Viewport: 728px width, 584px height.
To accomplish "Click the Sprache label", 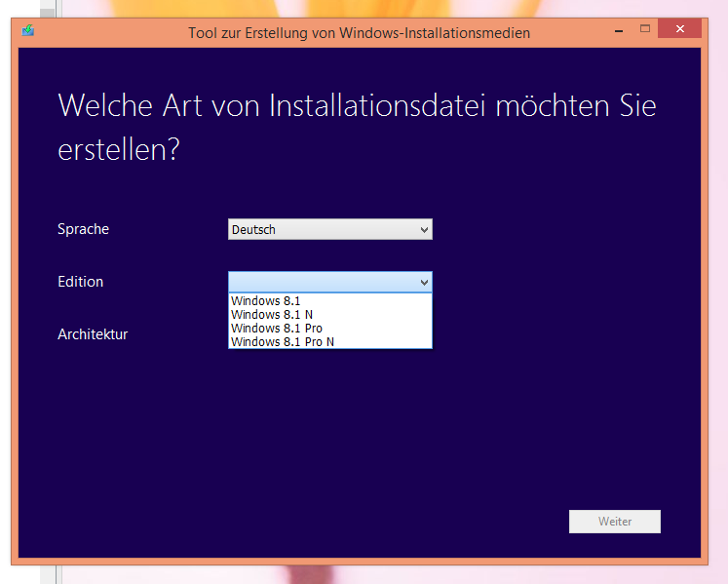I will pyautogui.click(x=83, y=229).
